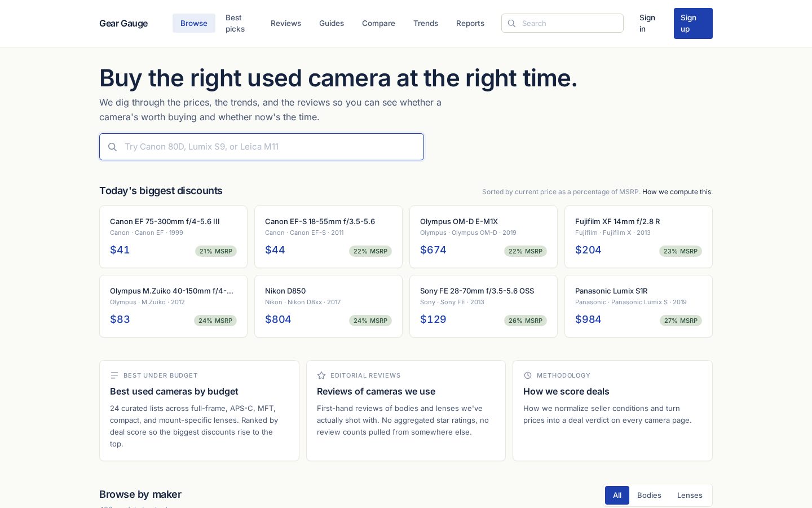The width and height of the screenshot is (812, 508).
Task: Open the Olympus M.Zuiko 40-150mm card
Action: [173, 306]
